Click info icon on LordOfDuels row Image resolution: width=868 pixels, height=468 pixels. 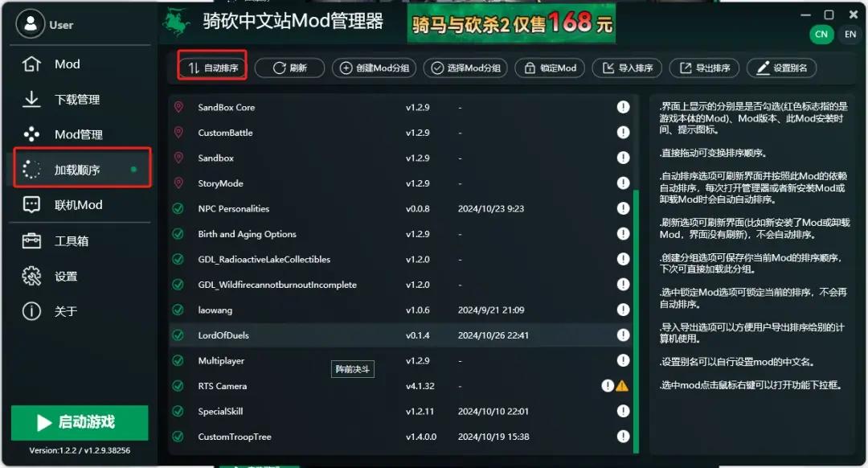point(624,335)
